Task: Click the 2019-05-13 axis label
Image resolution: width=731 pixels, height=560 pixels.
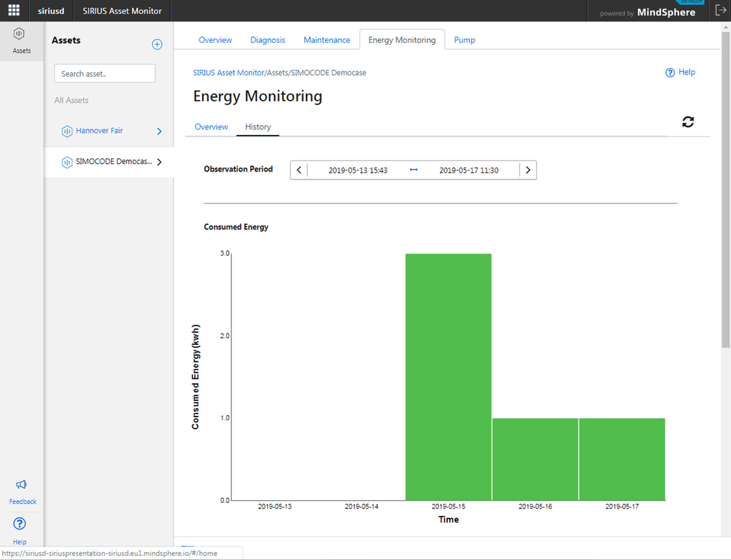Action: tap(275, 506)
